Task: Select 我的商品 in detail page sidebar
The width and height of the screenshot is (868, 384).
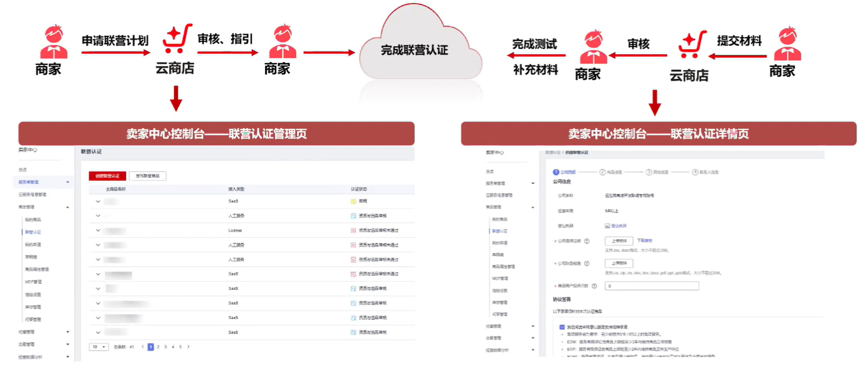Action: 500,219
